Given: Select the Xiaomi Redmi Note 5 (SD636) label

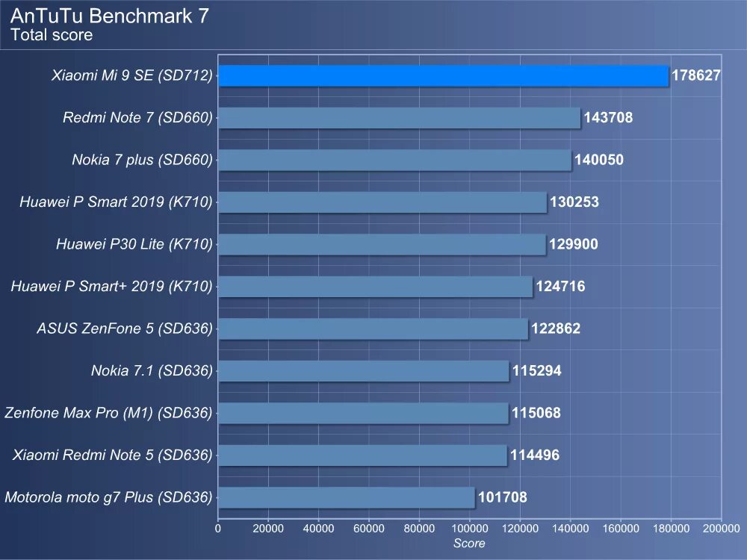Looking at the screenshot, I should point(113,455).
